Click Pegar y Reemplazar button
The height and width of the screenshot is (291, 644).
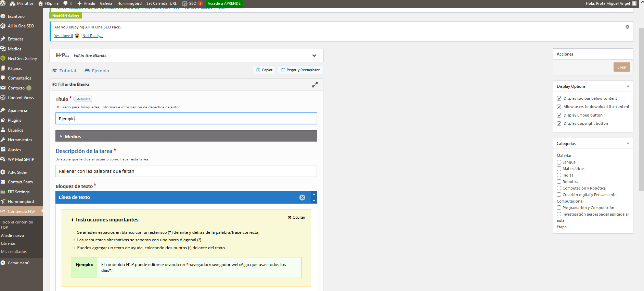point(300,70)
